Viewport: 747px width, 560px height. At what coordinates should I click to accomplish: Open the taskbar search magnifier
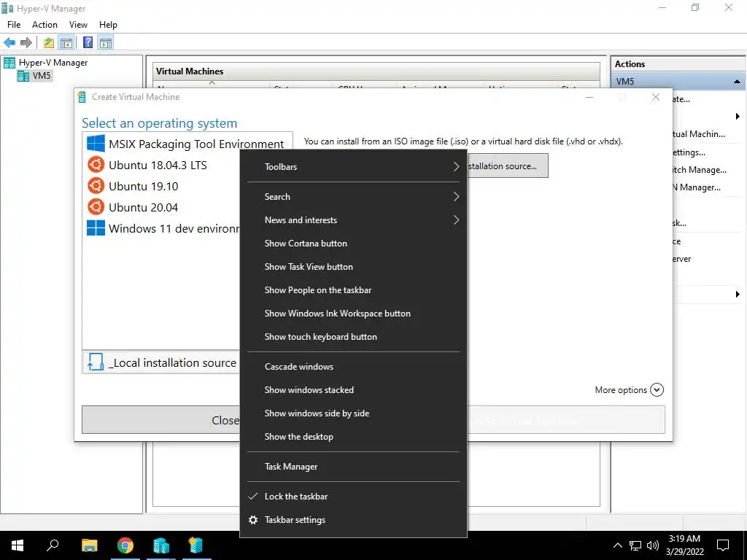point(53,545)
